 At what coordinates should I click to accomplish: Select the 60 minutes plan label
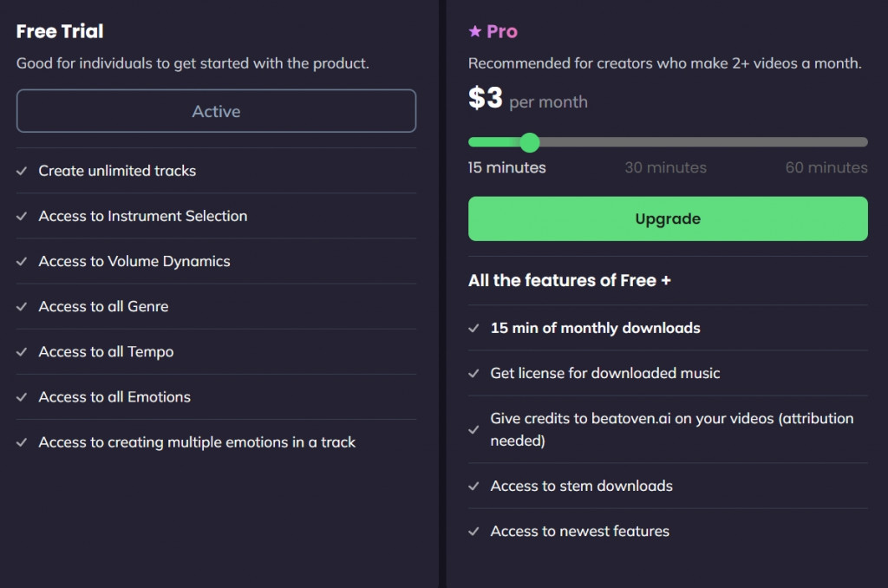pos(826,167)
